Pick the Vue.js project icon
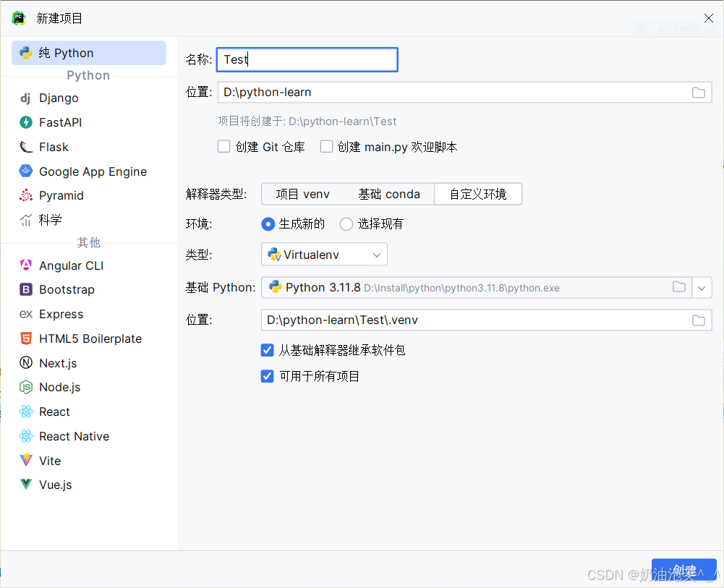Viewport: 724px width, 588px height. coord(26,484)
